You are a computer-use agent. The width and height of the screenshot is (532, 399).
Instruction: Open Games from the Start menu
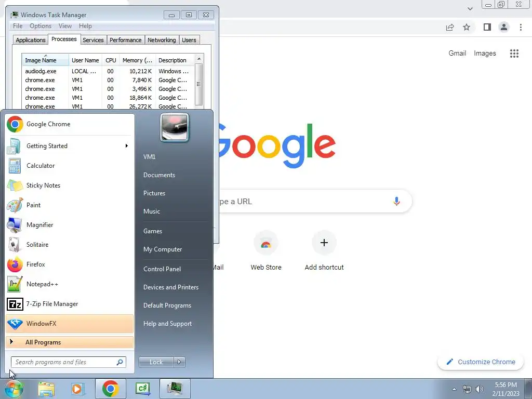point(153,231)
